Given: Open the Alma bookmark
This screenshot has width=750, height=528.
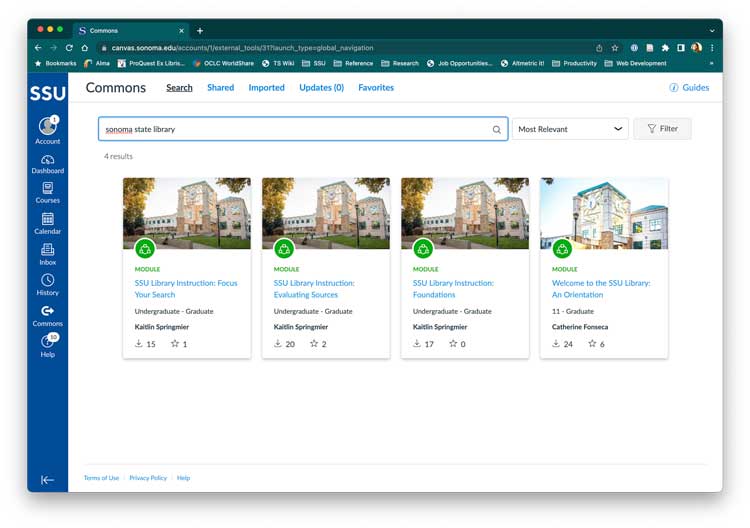Looking at the screenshot, I should pos(97,63).
